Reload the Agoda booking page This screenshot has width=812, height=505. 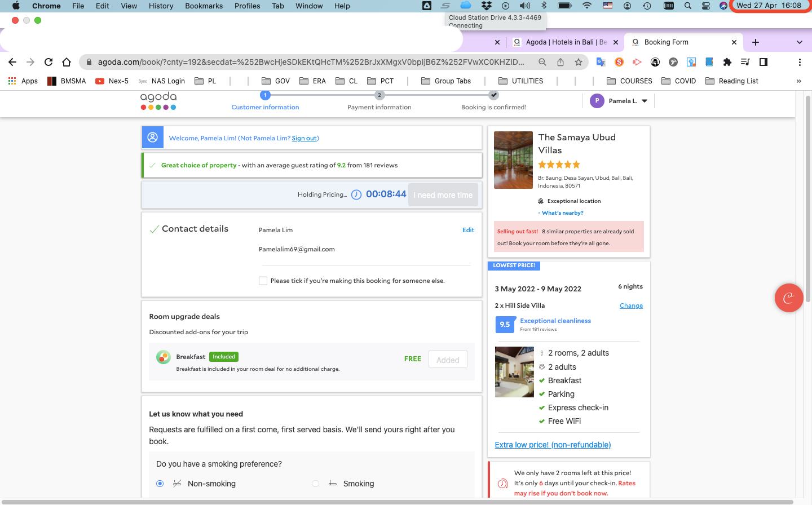pos(48,62)
